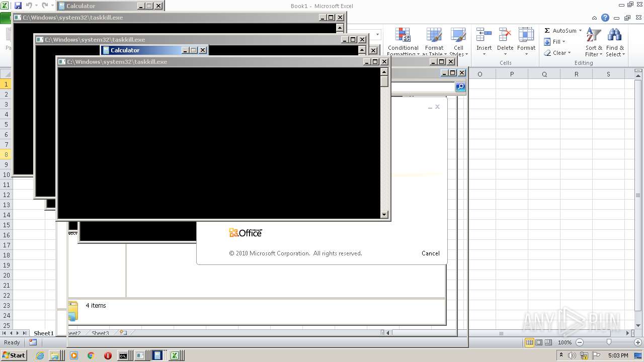Click the Insert Worksheet tab icon
Viewport: 644px width, 362px height.
click(123, 333)
